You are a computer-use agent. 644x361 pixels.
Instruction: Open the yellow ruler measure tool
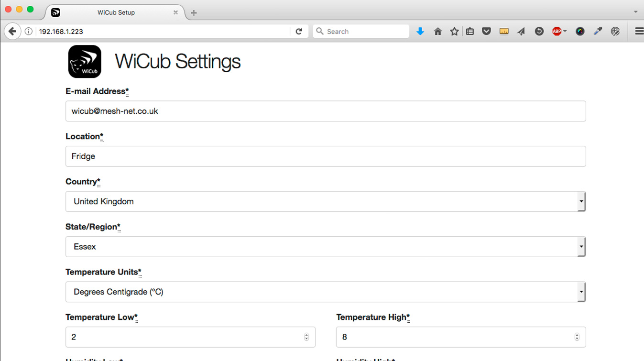pyautogui.click(x=504, y=32)
